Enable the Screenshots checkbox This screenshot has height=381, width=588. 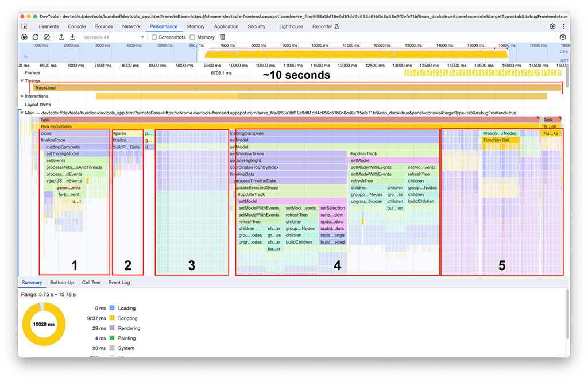[x=154, y=37]
